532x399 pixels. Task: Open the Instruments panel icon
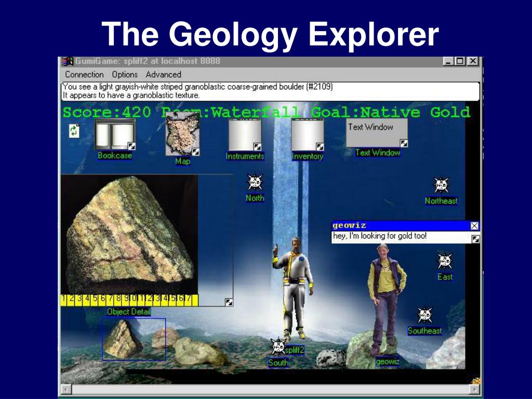(x=245, y=135)
